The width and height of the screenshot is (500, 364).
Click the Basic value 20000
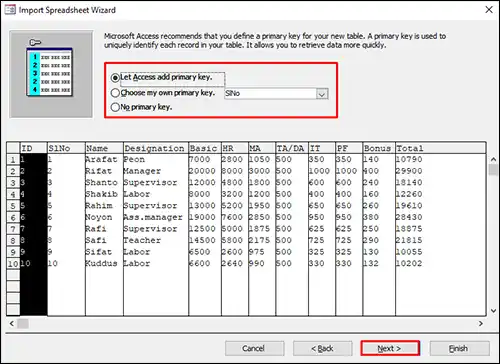tap(202, 171)
